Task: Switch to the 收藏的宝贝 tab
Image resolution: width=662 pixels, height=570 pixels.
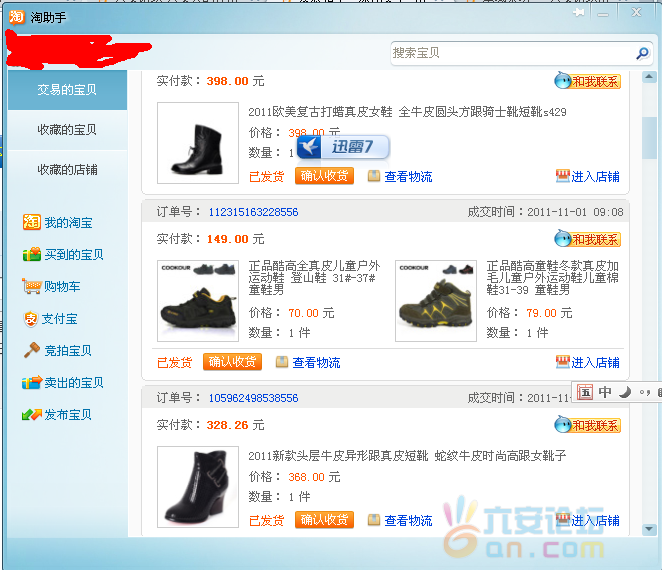Action: click(67, 130)
